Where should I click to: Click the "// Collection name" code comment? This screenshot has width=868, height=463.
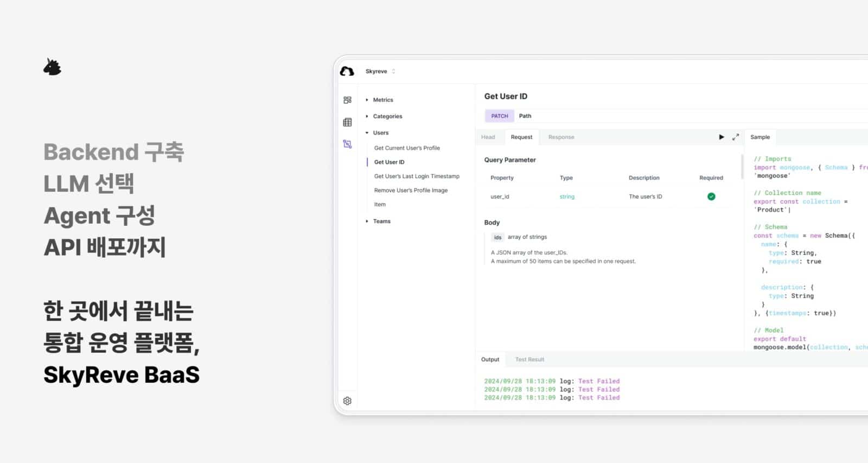(x=787, y=193)
